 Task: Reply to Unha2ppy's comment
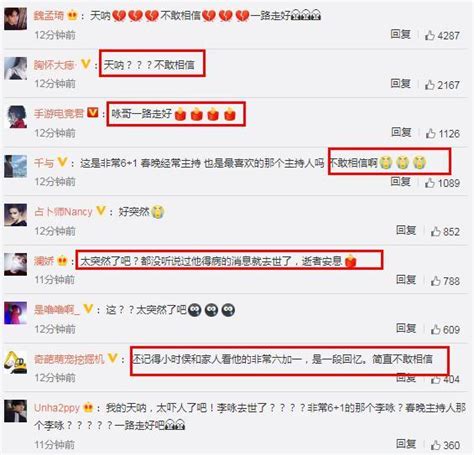click(x=406, y=443)
